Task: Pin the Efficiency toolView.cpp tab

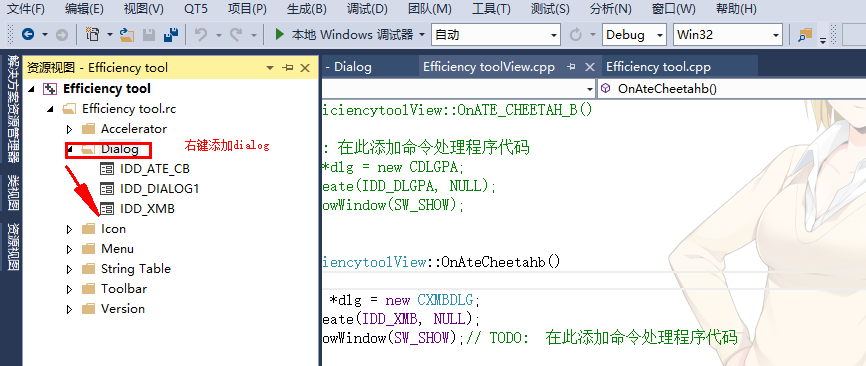Action: click(572, 67)
